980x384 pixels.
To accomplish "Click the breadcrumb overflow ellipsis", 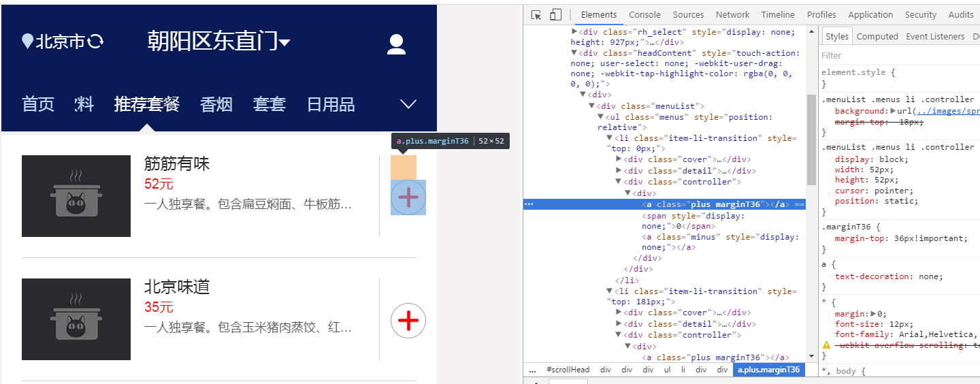I will coord(533,370).
